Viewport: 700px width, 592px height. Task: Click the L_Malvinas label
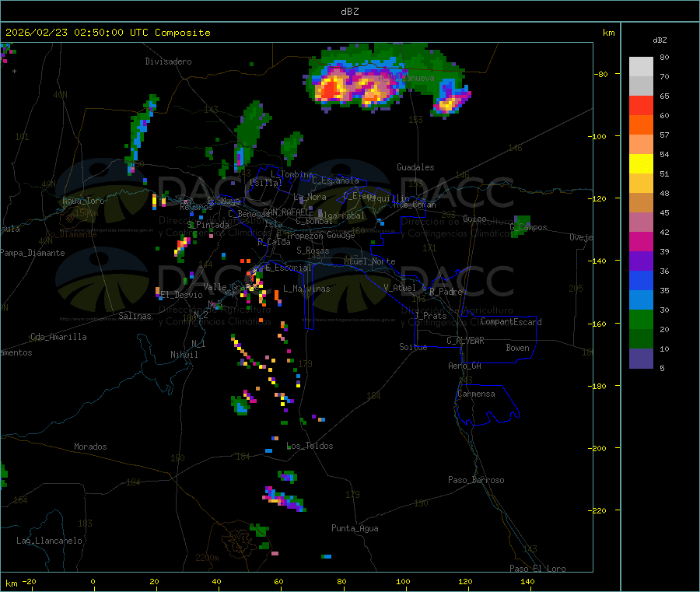coord(306,289)
